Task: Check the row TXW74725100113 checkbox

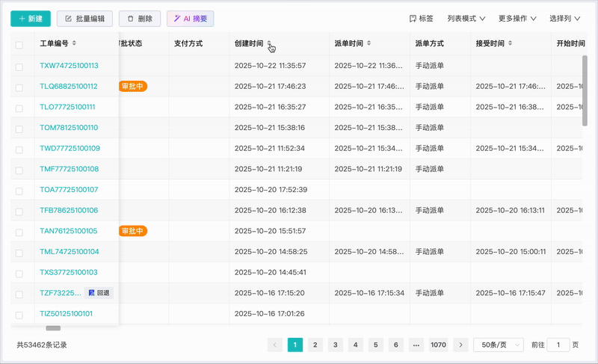Action: click(x=19, y=66)
